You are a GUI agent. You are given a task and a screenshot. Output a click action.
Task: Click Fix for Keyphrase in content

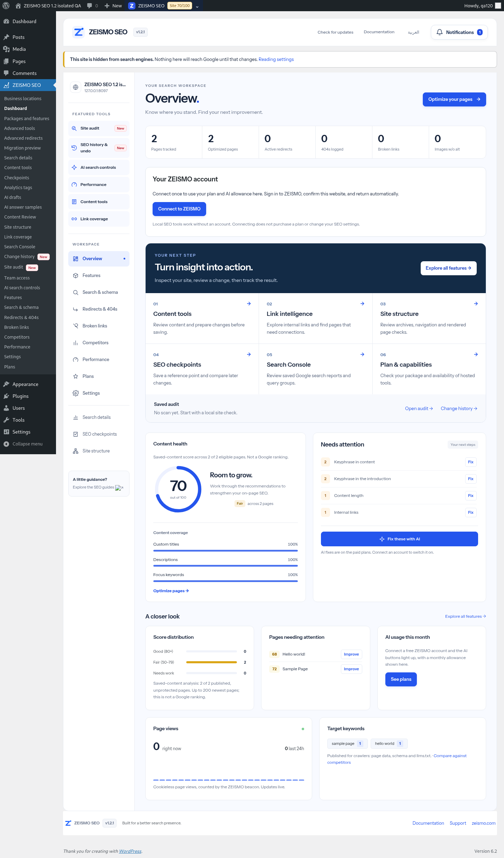point(471,462)
